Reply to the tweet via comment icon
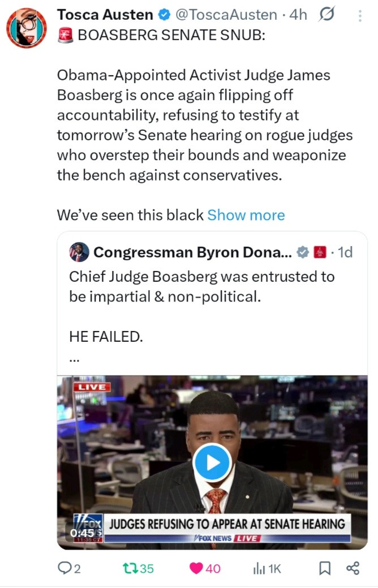378x588 pixels. point(69,568)
